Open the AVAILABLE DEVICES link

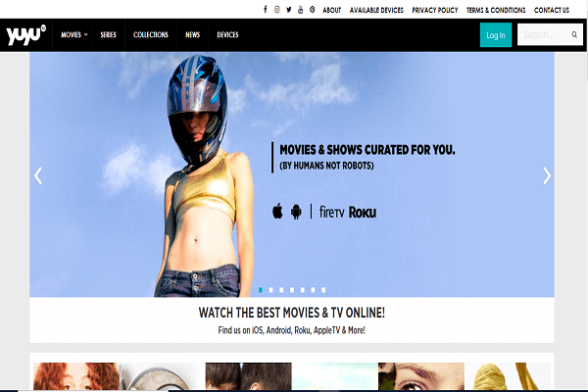pyautogui.click(x=376, y=10)
